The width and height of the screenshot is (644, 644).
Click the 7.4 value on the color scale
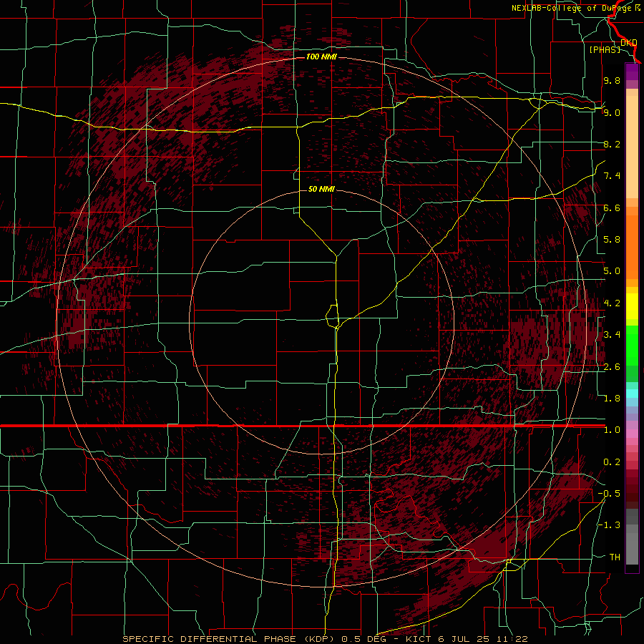[x=612, y=176]
